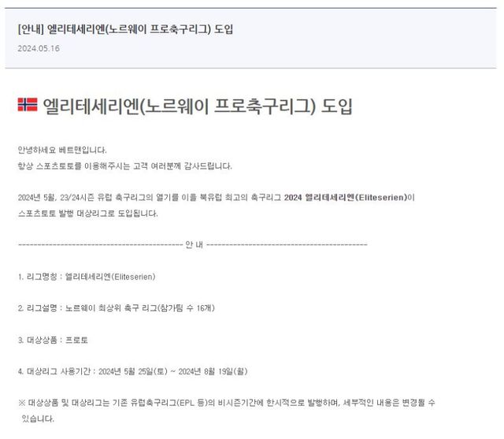
Task: Click the final word 있습니다 in footnote
Action: 38,419
